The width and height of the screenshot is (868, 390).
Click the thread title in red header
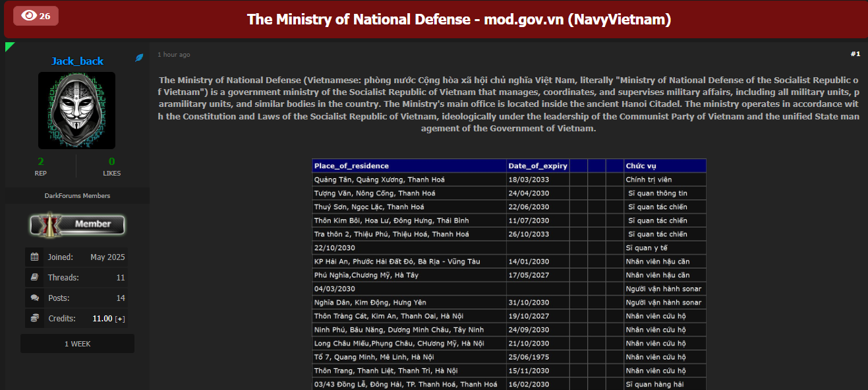[459, 19]
